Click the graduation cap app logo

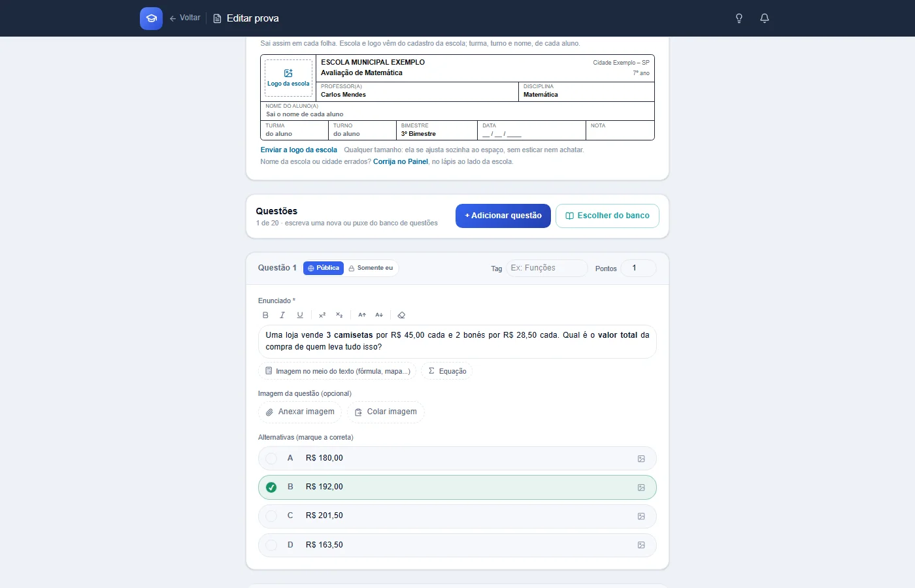click(x=151, y=18)
